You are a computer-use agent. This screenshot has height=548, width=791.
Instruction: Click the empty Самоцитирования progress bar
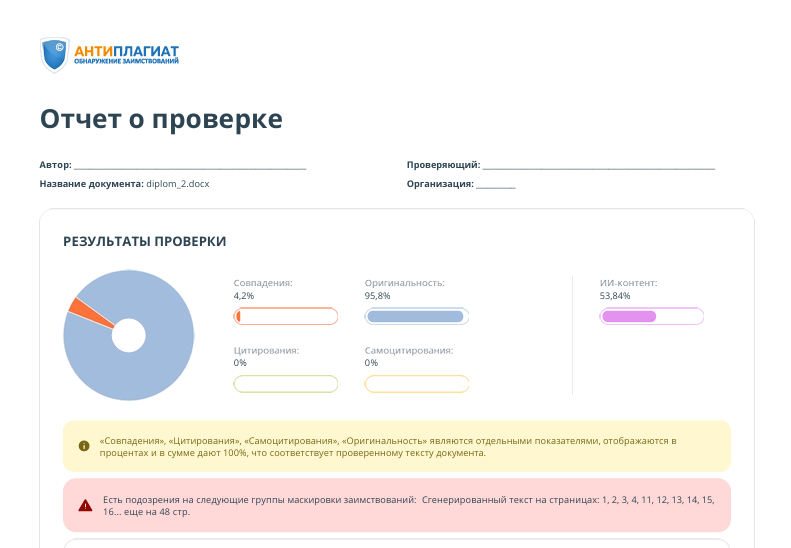point(417,384)
